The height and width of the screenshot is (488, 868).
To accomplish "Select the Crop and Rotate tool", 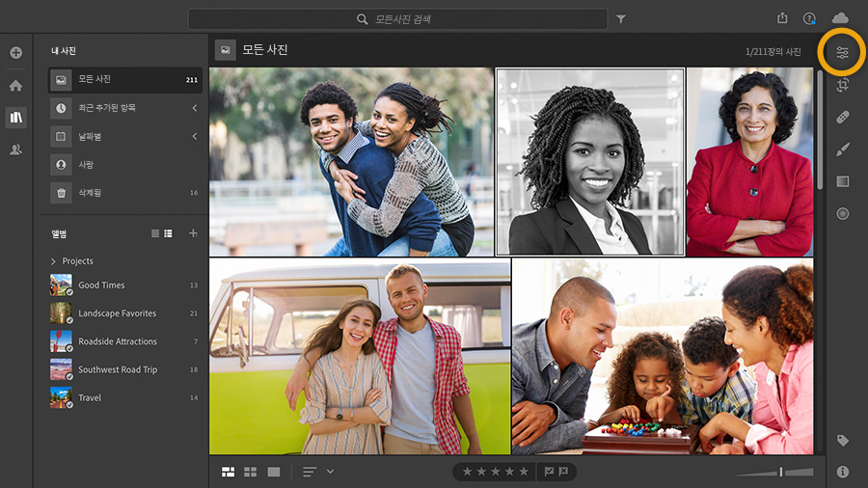I will click(842, 85).
